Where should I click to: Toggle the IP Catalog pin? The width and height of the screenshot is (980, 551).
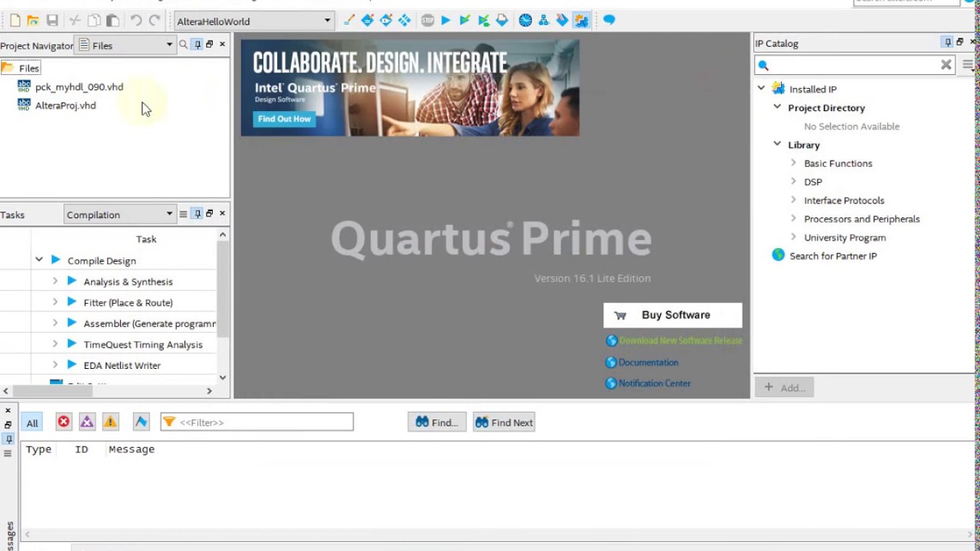(x=948, y=43)
